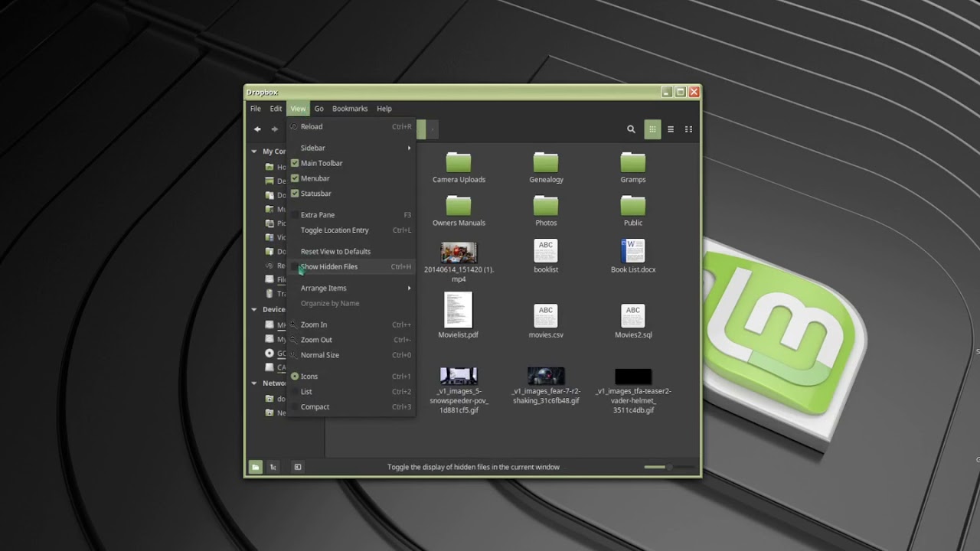Select the booklist text file icon
Viewport: 980px width, 551px height.
(546, 251)
